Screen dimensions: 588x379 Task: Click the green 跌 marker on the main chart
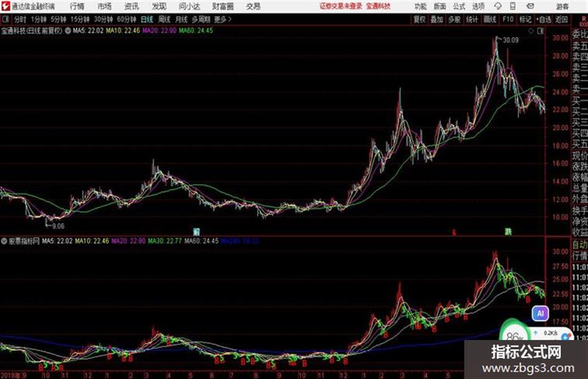coord(508,232)
